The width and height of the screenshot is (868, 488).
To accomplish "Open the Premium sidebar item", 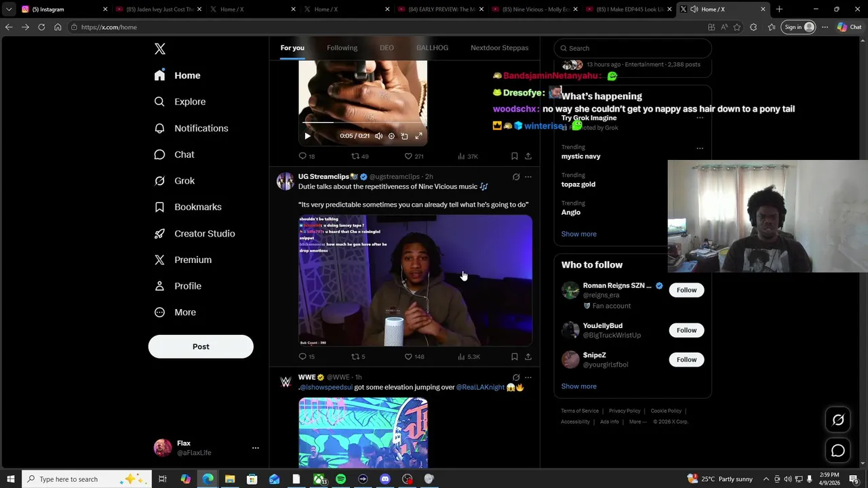I will 183,260.
